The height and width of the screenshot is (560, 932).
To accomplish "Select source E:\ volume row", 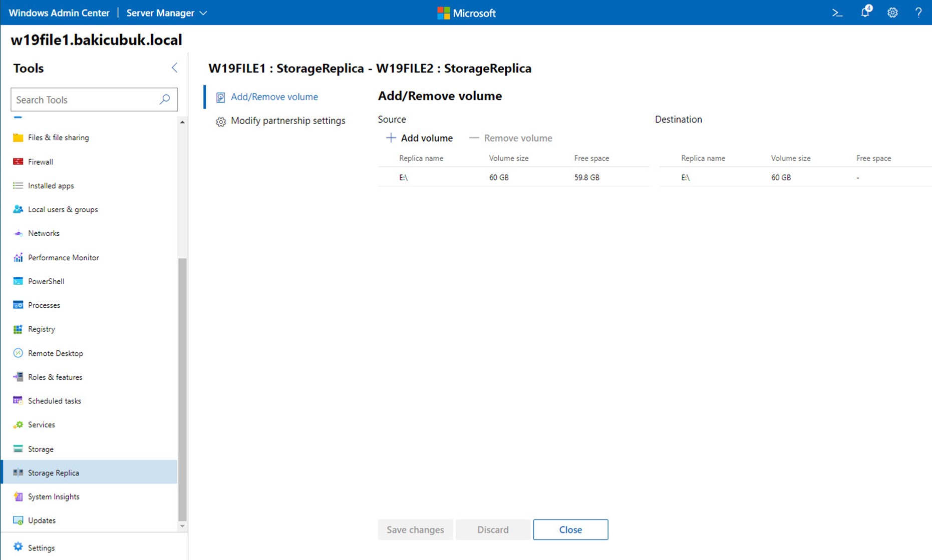I will click(514, 177).
